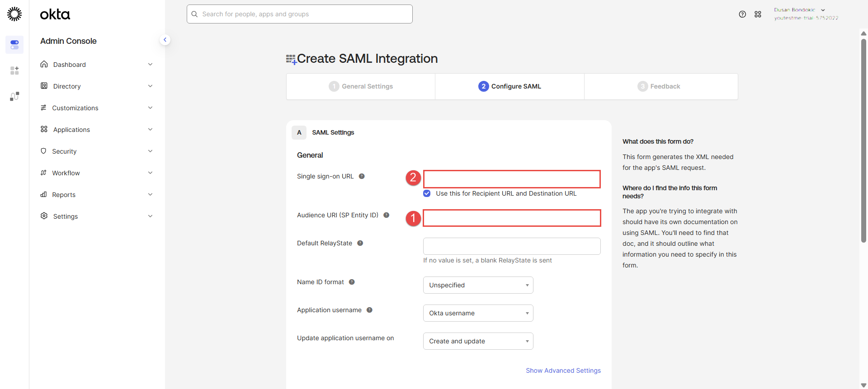Expand the Security menu in sidebar

pyautogui.click(x=96, y=151)
